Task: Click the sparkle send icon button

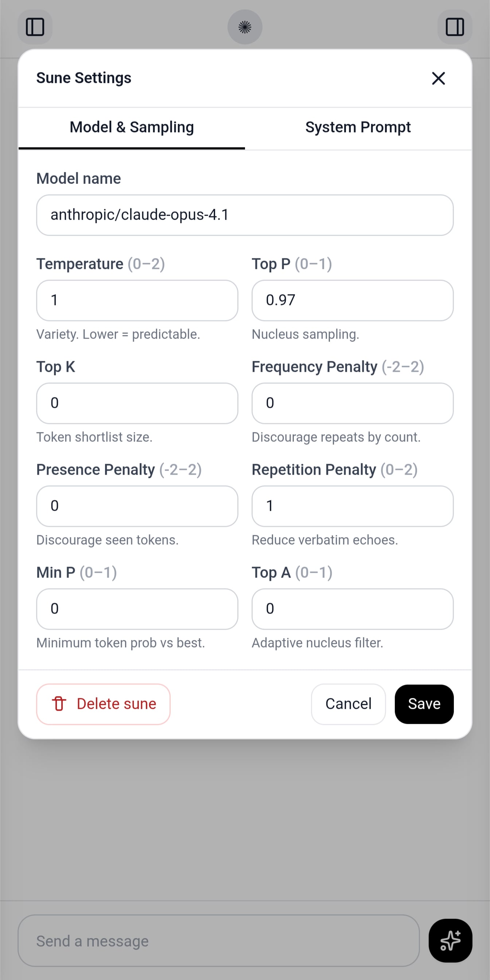Action: click(x=450, y=941)
